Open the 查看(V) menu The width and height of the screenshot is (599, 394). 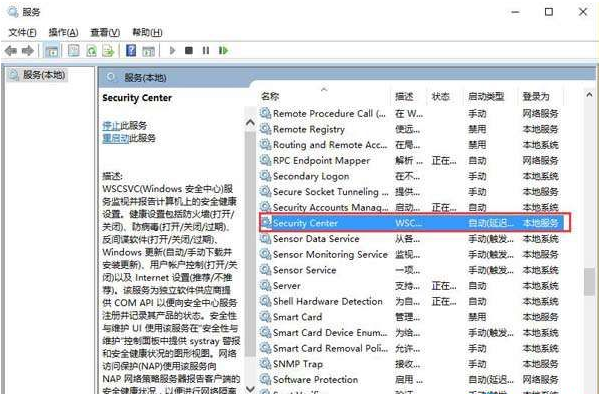[x=105, y=32]
